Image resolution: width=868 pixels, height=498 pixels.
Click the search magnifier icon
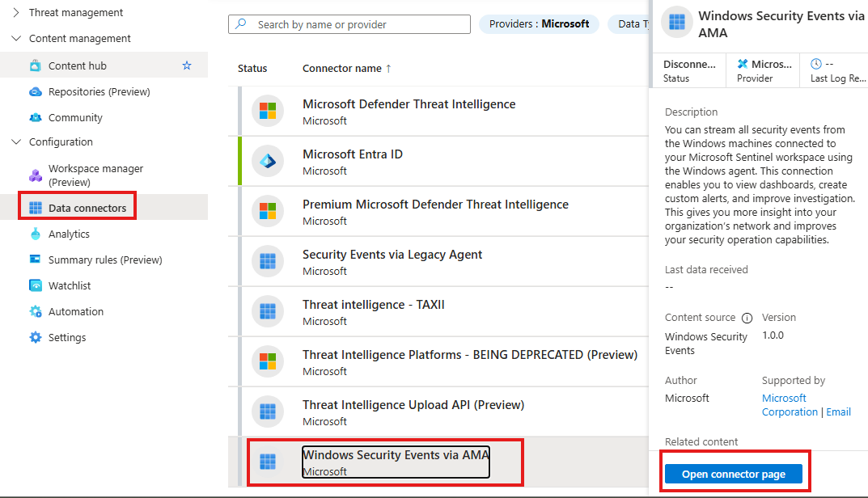coord(241,23)
